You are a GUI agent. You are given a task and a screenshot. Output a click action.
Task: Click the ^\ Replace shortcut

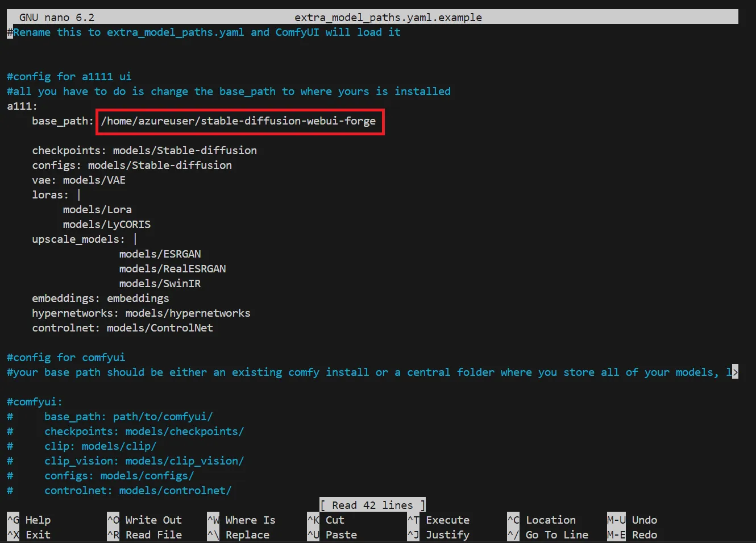(x=238, y=534)
